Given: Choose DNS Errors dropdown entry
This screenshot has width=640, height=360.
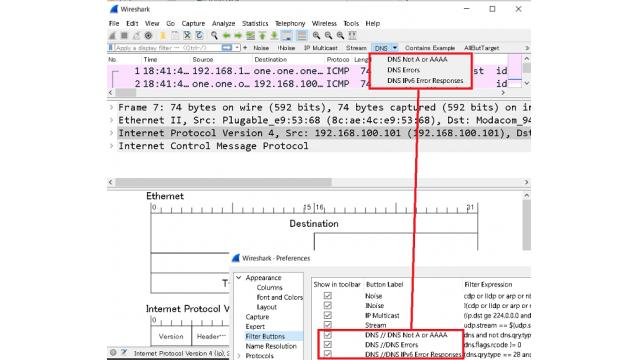Looking at the screenshot, I should [x=403, y=70].
